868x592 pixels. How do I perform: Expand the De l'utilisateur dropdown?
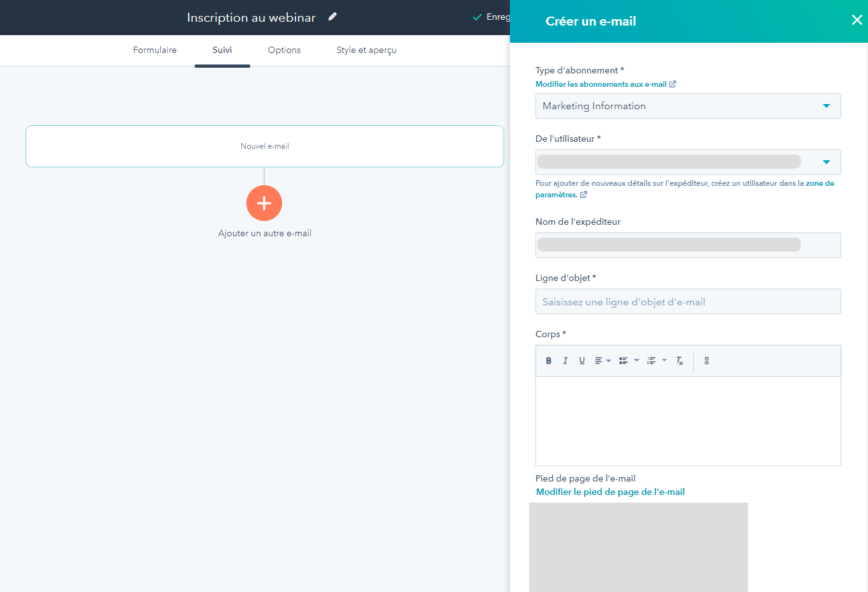[x=687, y=162]
